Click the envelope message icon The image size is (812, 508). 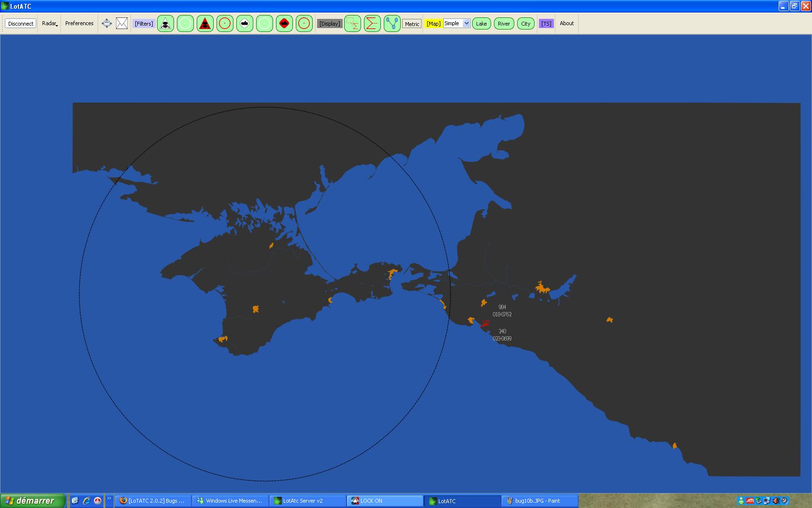pos(122,23)
